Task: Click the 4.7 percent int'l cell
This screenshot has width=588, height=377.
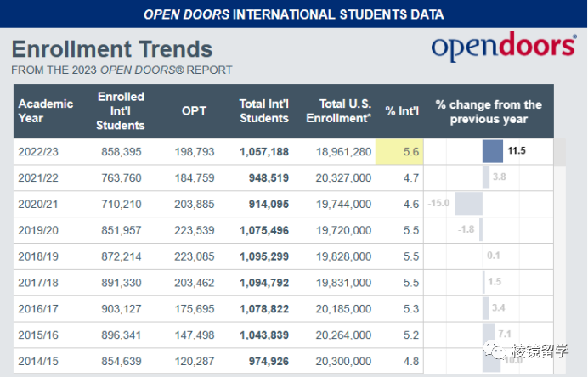Action: 411,178
